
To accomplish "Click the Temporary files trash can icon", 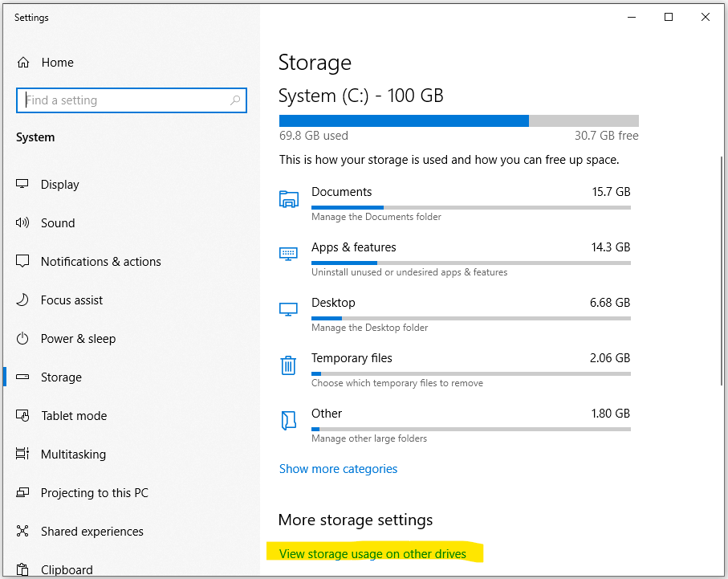I will point(288,365).
